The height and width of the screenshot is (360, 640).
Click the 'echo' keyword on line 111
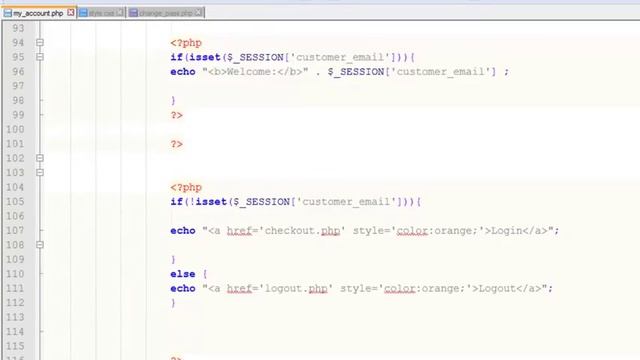tap(183, 289)
